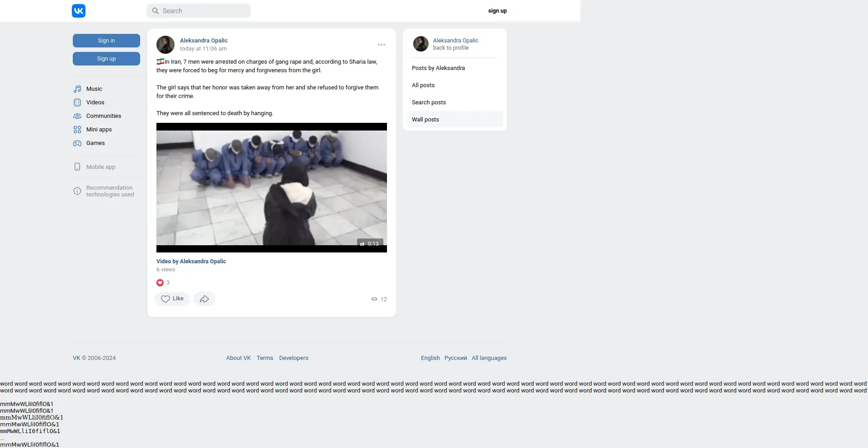Open the Videos section icon
This screenshot has height=448, width=868.
[x=77, y=103]
